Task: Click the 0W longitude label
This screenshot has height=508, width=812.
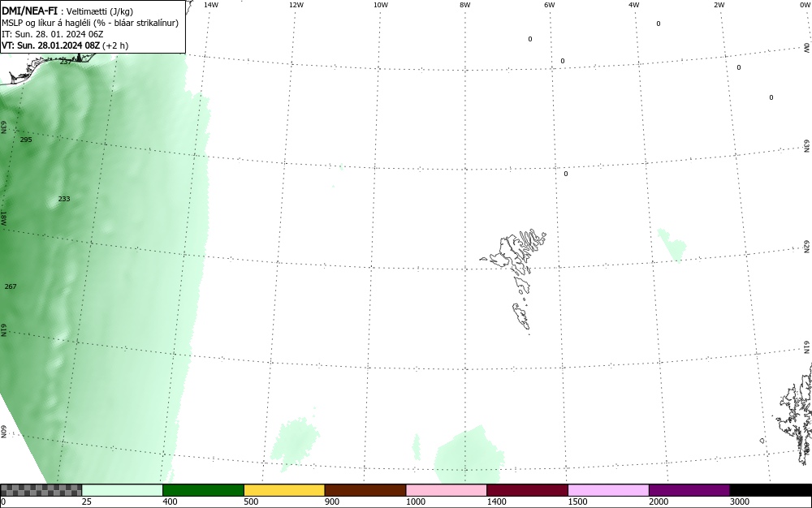Action: click(804, 5)
